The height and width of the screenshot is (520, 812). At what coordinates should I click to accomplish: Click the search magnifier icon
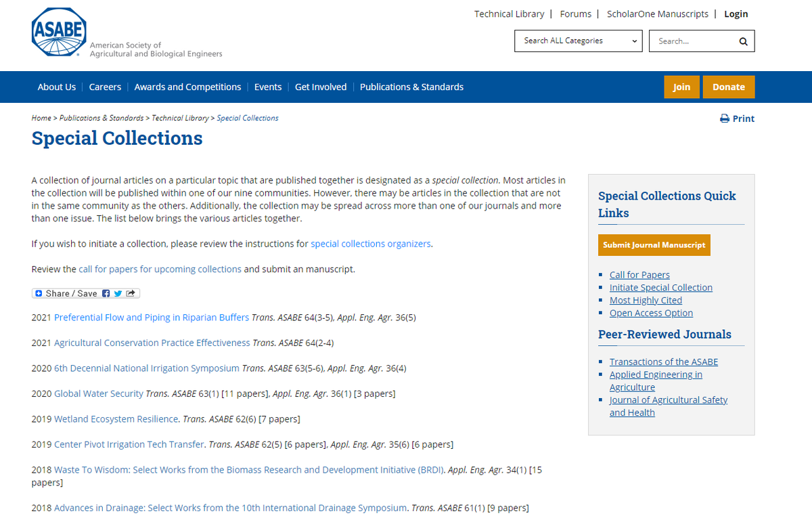coord(743,41)
